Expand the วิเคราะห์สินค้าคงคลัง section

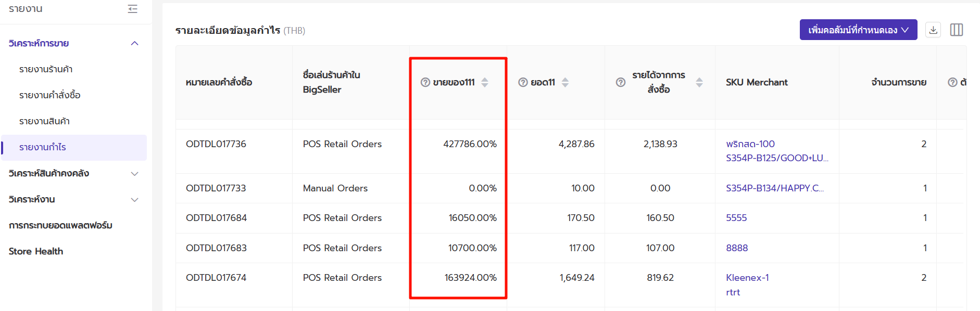tap(134, 174)
